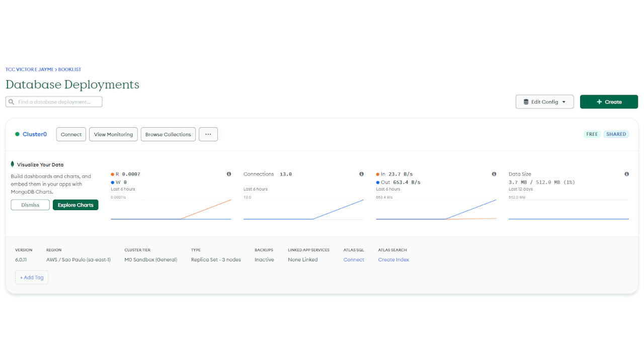Open View Monitoring for the cluster
The image size is (644, 362).
coord(113,134)
